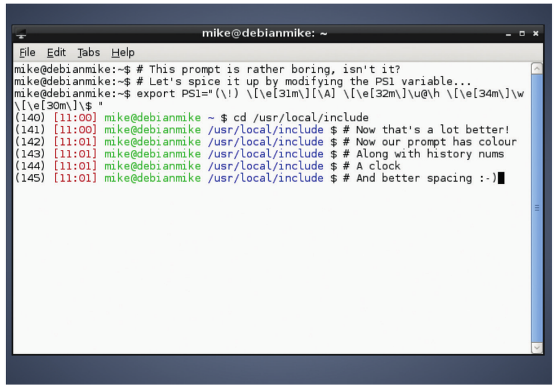Click the scrollbar up arrow
The image size is (560, 392).
[537, 68]
